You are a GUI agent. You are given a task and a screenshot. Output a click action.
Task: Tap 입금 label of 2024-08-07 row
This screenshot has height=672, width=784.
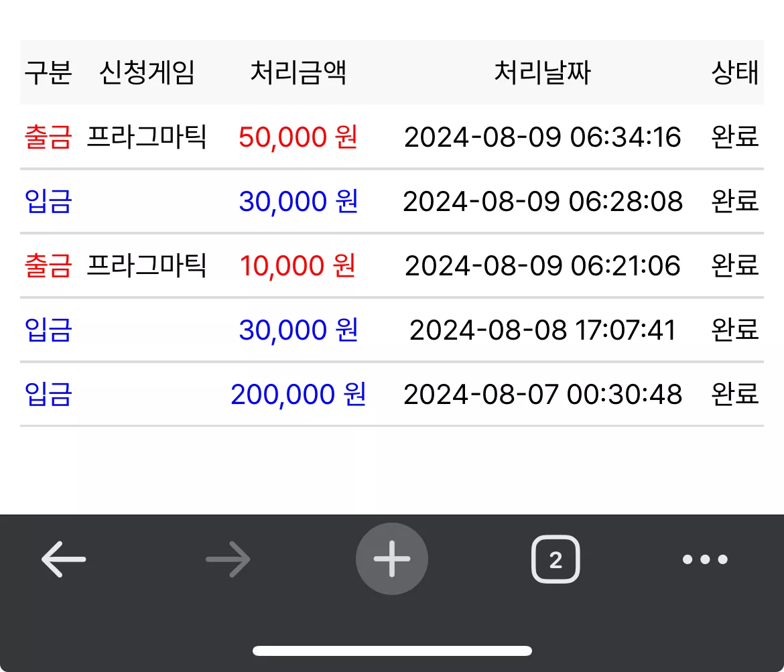coord(48,394)
